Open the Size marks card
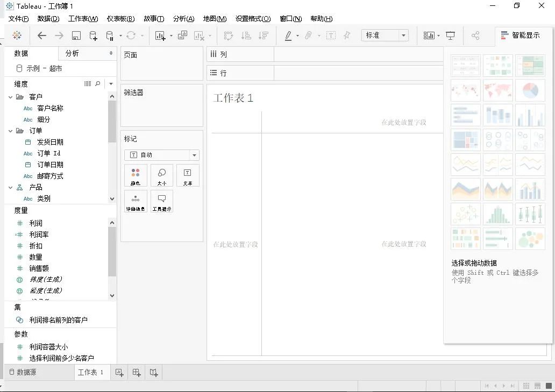The height and width of the screenshot is (392, 555). coord(162,175)
